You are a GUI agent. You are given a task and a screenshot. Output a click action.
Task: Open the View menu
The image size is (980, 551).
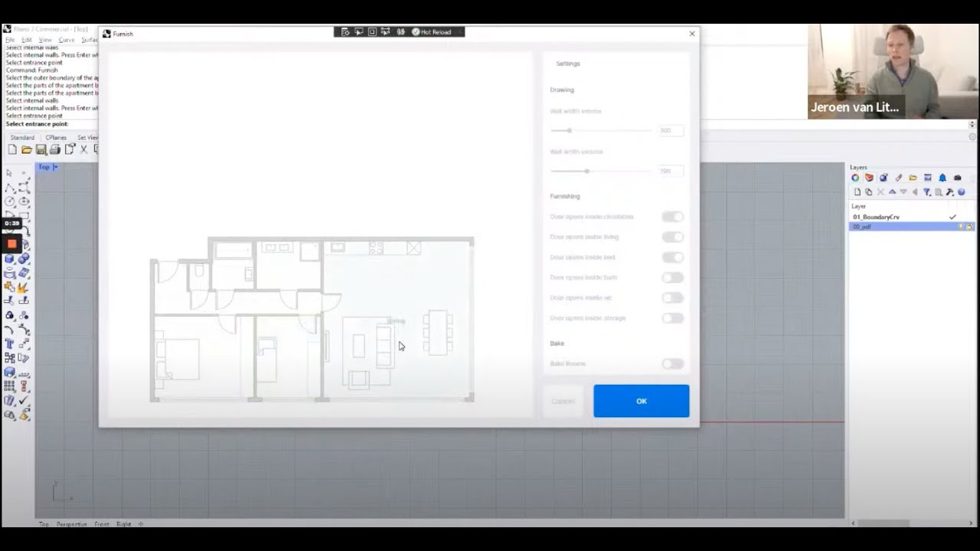click(x=45, y=40)
